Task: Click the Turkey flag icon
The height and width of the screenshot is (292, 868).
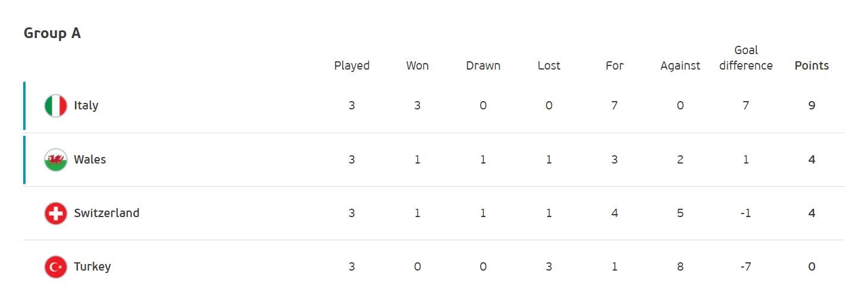Action: pyautogui.click(x=56, y=266)
